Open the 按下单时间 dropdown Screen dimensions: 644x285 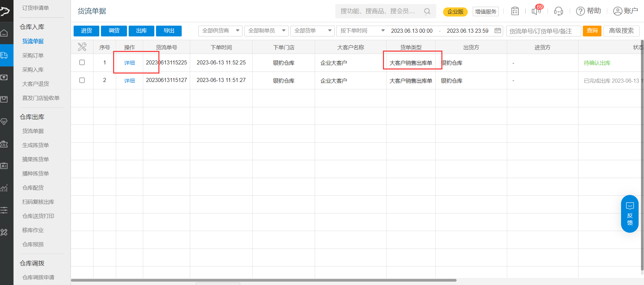pos(362,31)
